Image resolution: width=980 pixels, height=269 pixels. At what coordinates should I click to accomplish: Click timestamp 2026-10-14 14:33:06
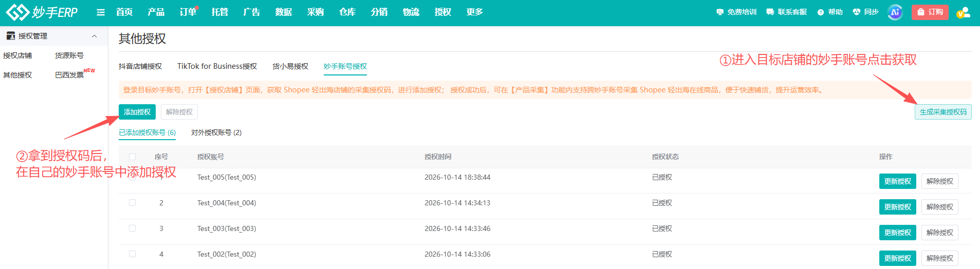(x=457, y=254)
